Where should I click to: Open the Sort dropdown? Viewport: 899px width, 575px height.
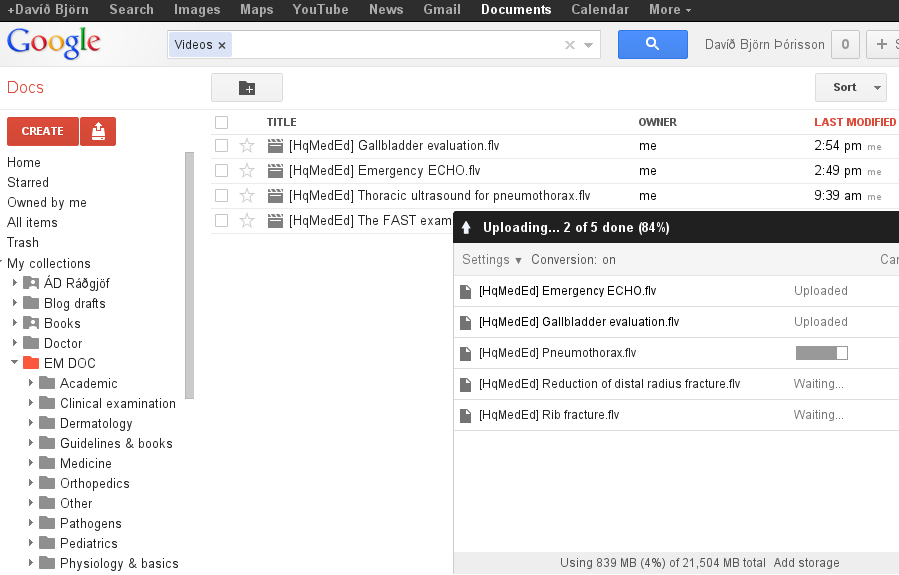[851, 88]
